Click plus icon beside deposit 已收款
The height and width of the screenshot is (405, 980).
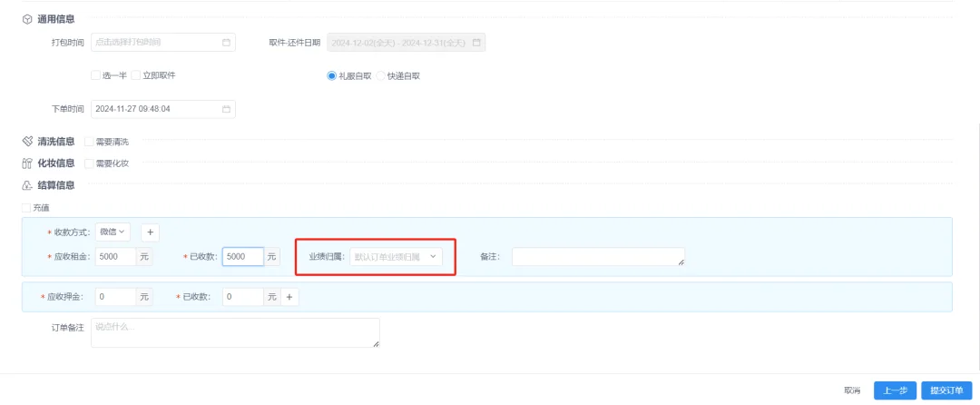point(289,297)
